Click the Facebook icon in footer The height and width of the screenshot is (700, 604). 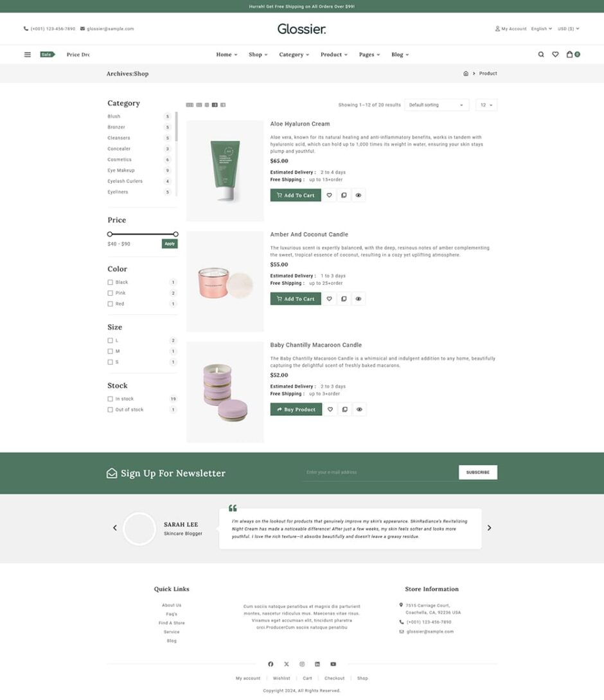tap(271, 664)
